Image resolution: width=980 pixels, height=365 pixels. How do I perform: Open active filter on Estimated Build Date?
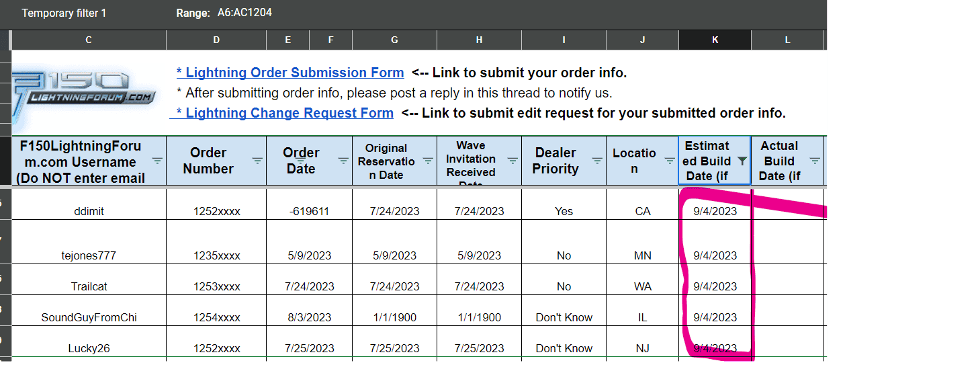(742, 161)
